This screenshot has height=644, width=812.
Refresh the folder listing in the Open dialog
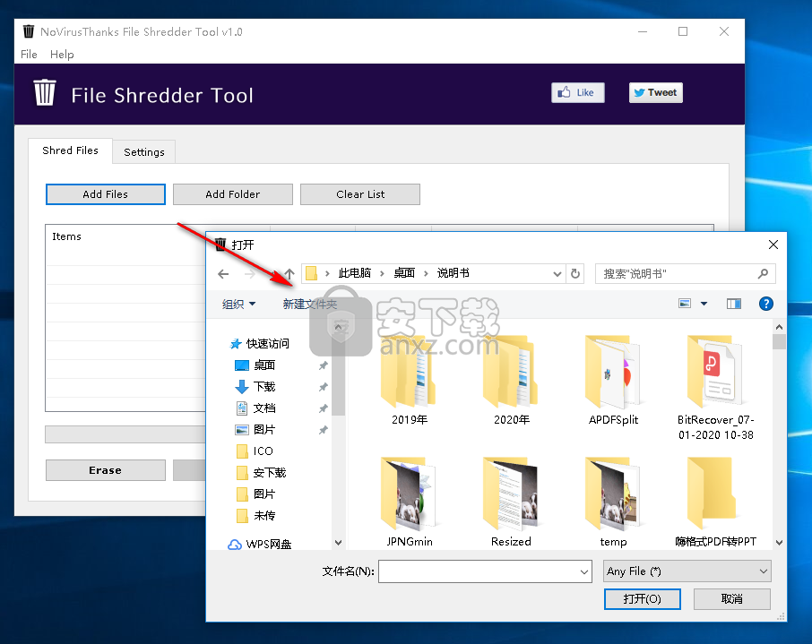575,273
